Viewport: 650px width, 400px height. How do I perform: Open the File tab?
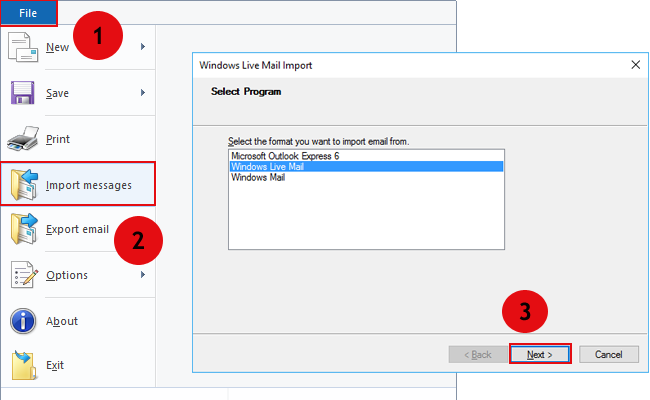pos(28,13)
